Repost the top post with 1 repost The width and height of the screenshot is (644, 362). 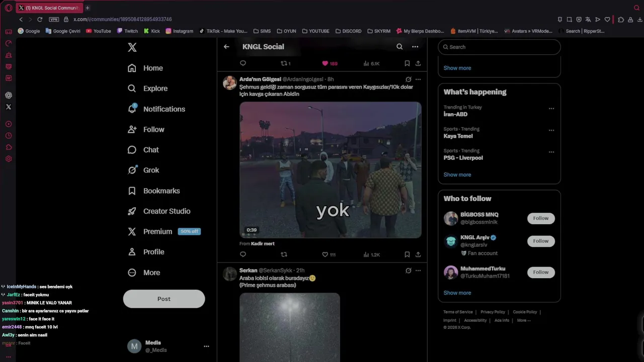point(285,63)
